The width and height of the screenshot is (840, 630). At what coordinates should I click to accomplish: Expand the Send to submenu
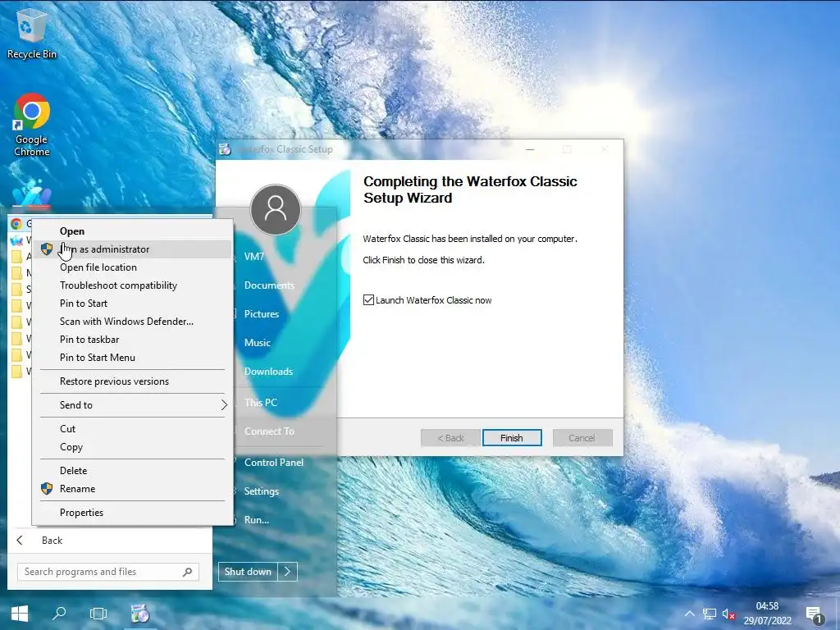(132, 405)
